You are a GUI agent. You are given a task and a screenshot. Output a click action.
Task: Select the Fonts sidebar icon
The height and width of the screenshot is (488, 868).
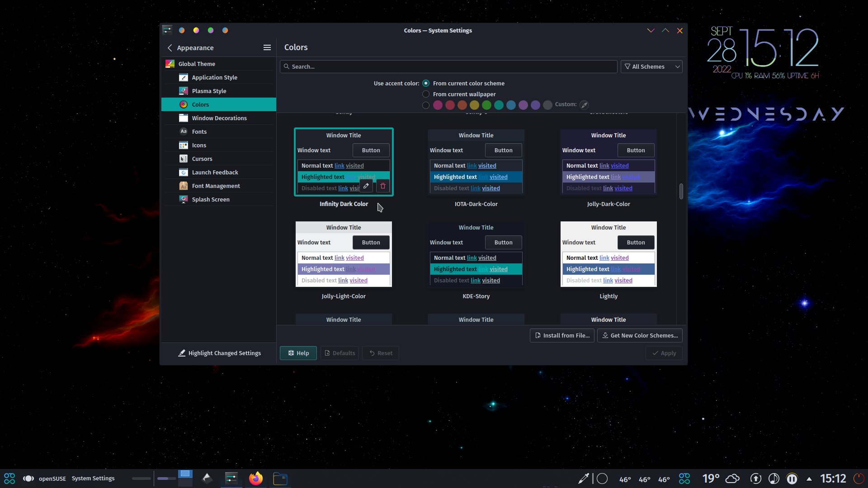184,131
